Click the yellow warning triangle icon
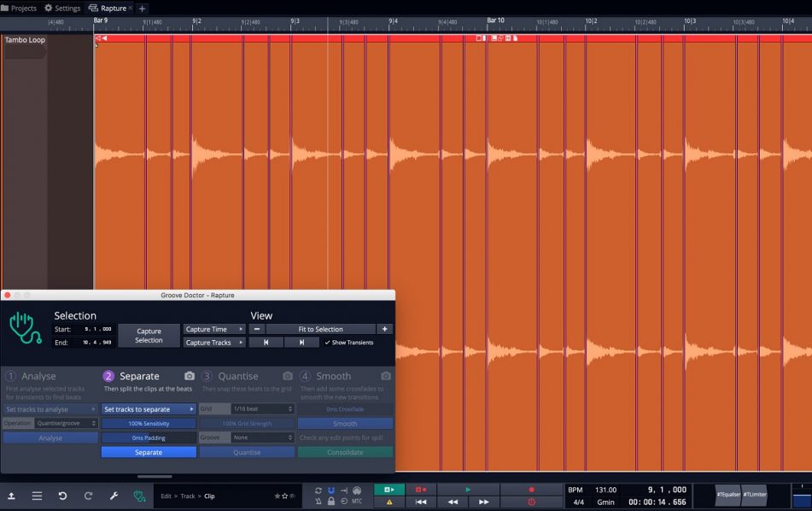This screenshot has width=812, height=511. pyautogui.click(x=388, y=502)
